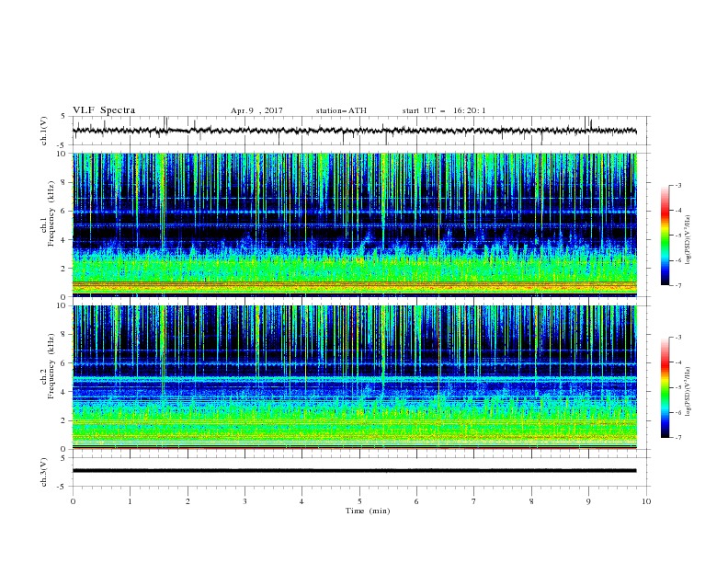Select the "start UT = 16:20: 1" text

coord(444,110)
